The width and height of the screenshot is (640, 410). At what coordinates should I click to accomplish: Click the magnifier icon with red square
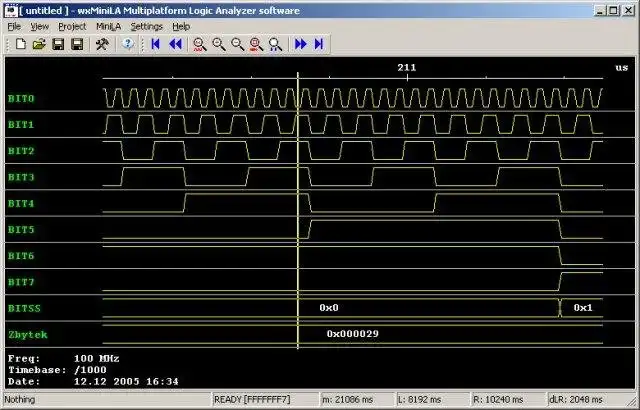(x=256, y=44)
